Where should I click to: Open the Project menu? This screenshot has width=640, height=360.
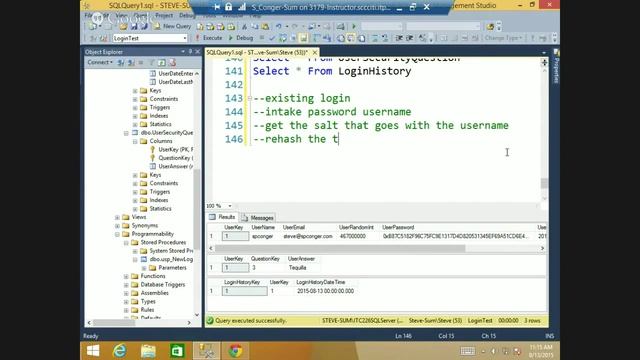[164, 16]
